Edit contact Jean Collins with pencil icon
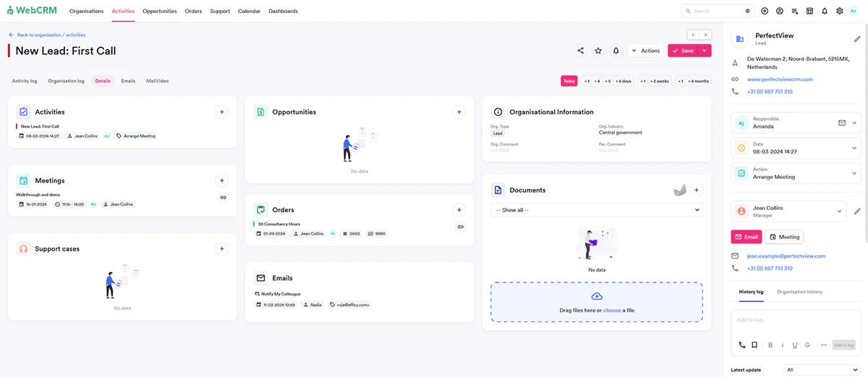The height and width of the screenshot is (378, 868). click(x=857, y=211)
